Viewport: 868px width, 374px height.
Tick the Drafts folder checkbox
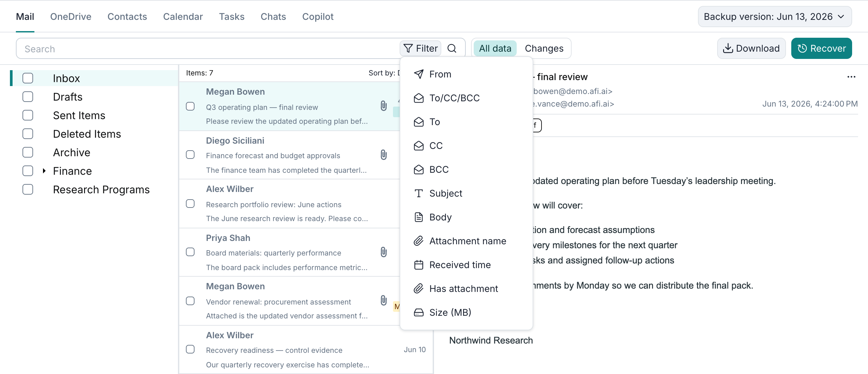(x=28, y=97)
